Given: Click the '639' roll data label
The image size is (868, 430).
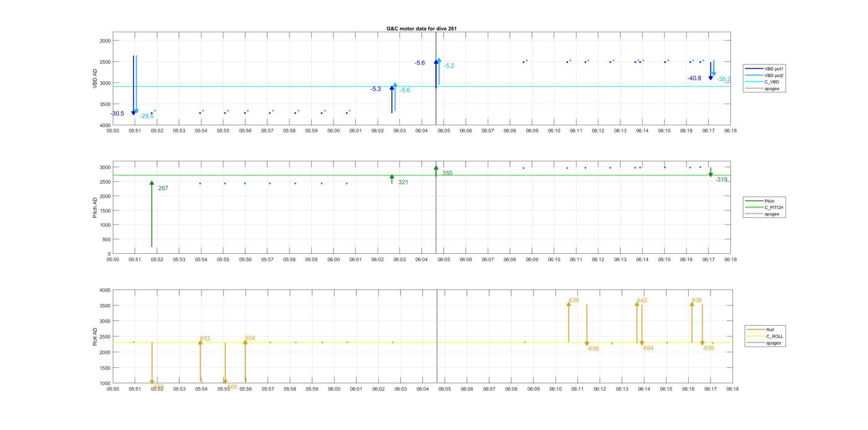Looking at the screenshot, I should pyautogui.click(x=573, y=300).
